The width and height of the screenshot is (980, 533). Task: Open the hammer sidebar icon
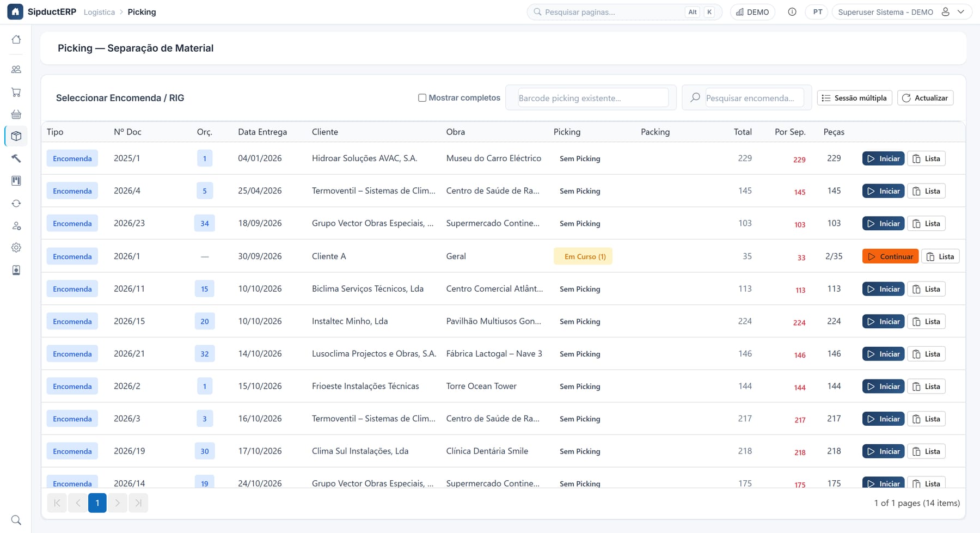16,158
